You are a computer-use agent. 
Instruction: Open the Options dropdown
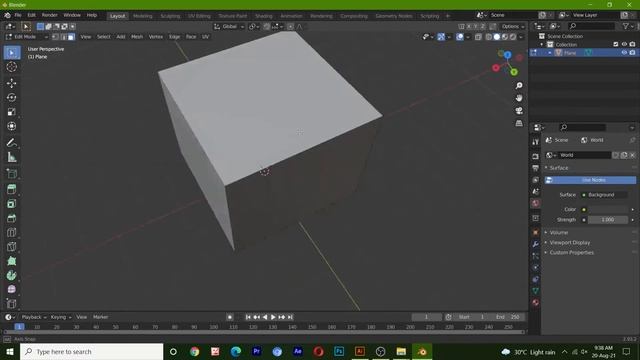pos(513,27)
